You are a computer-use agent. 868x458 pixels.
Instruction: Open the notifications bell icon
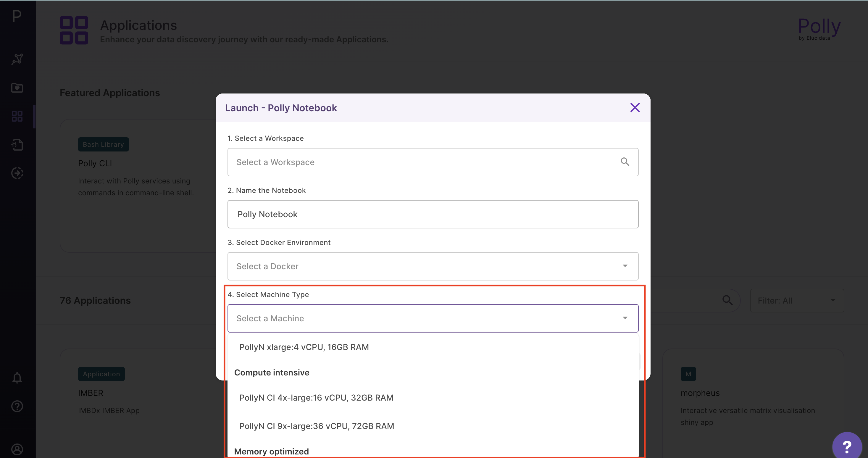click(17, 378)
